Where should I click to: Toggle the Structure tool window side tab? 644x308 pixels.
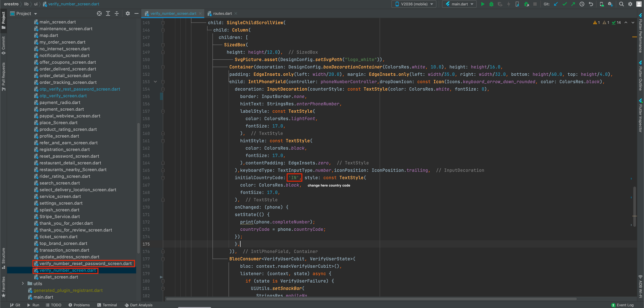click(x=4, y=258)
